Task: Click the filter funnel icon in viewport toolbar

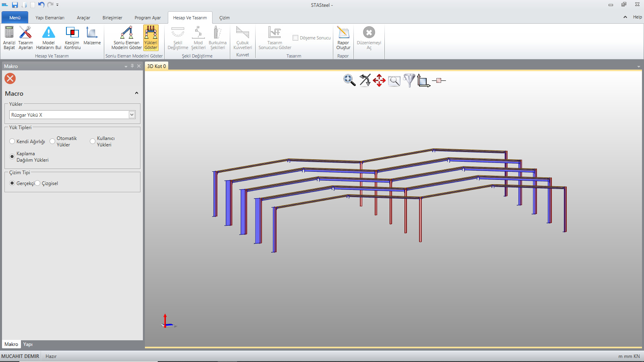Action: [409, 80]
